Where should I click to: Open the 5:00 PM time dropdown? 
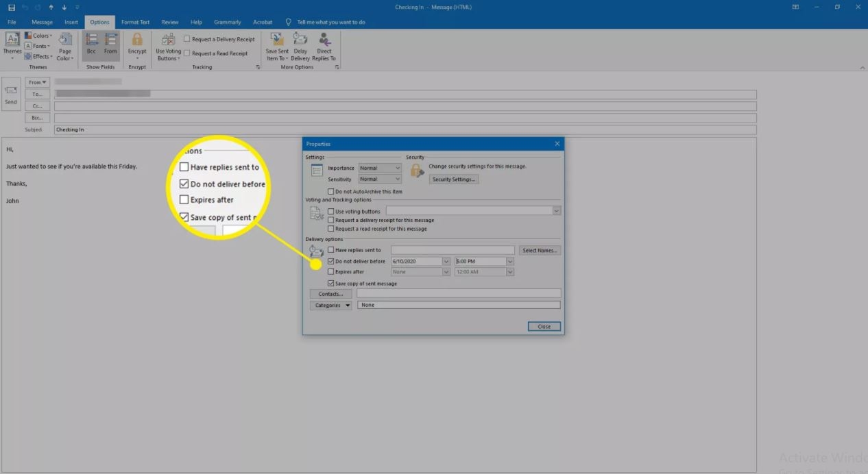pyautogui.click(x=510, y=261)
